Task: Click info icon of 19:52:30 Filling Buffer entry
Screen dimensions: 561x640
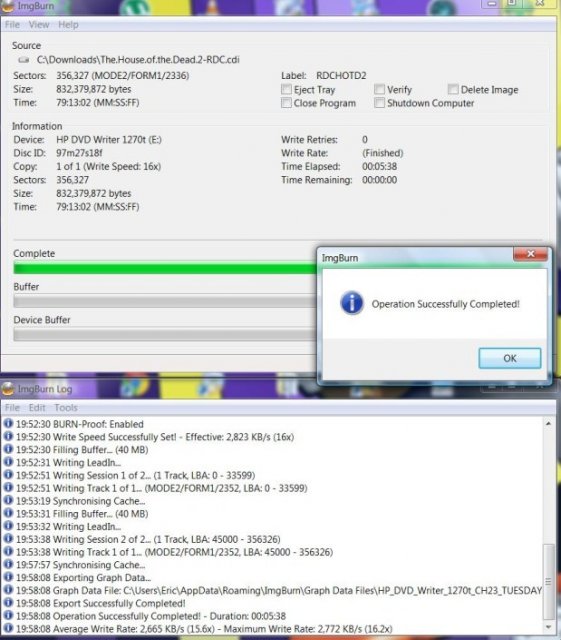Action: [x=8, y=449]
